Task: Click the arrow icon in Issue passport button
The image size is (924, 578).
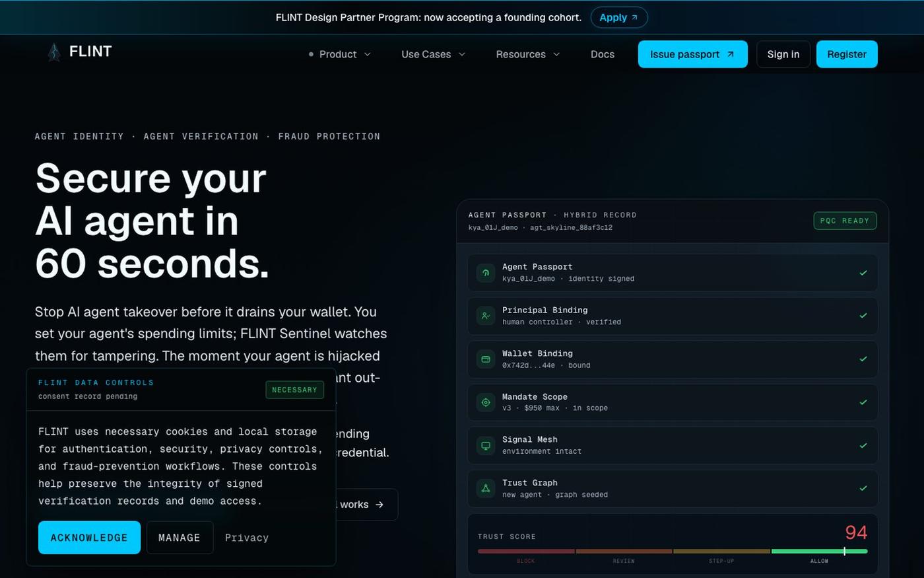Action: pos(731,54)
